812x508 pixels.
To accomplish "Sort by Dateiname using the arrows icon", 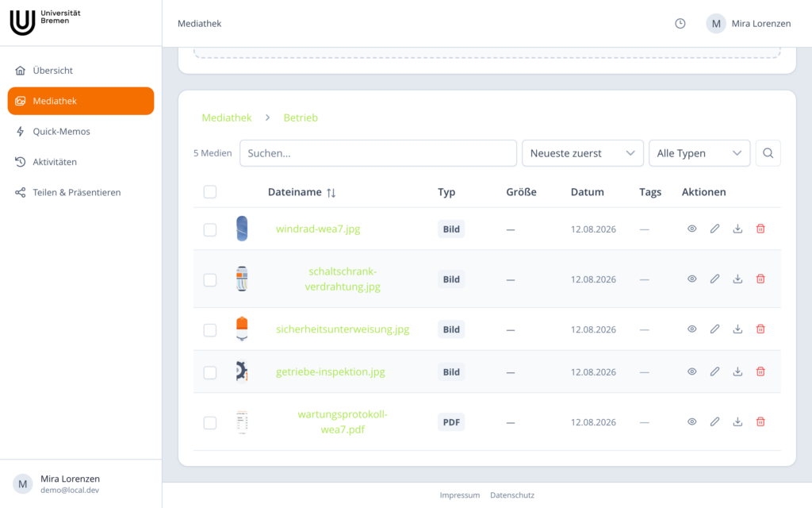I will [331, 193].
